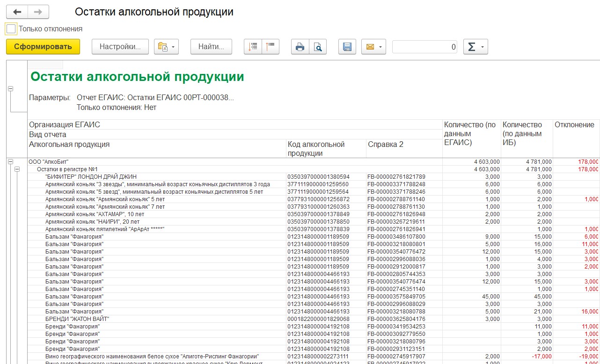This screenshot has height=364, width=600.
Task: Save report using the floppy disk icon
Action: click(x=347, y=47)
